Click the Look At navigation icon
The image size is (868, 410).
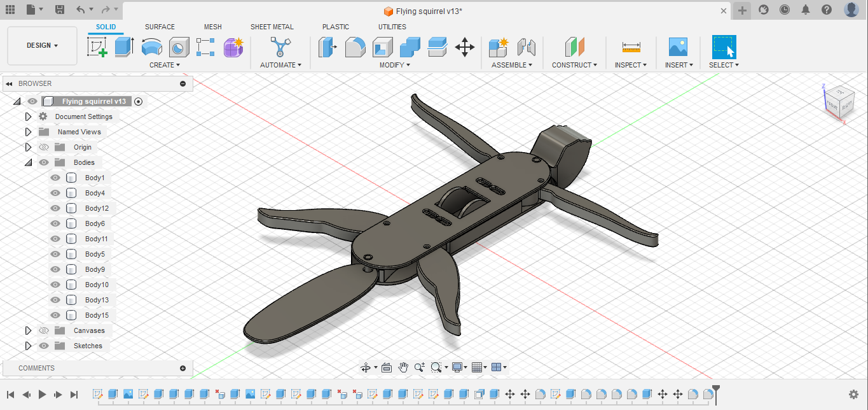(x=387, y=367)
